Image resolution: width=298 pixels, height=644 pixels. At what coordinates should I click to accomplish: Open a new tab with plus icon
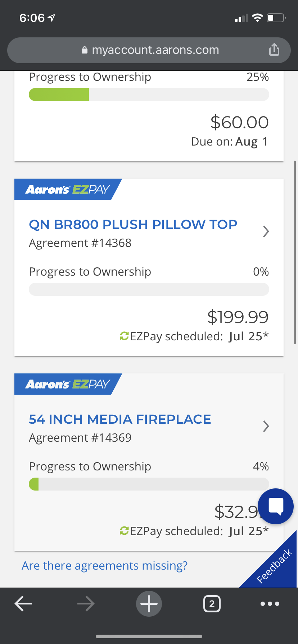(149, 604)
